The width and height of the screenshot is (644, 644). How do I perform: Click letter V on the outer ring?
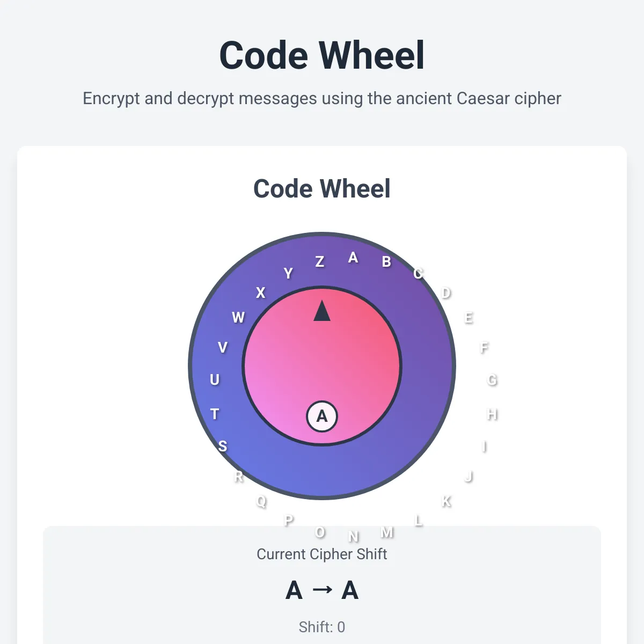tap(223, 348)
